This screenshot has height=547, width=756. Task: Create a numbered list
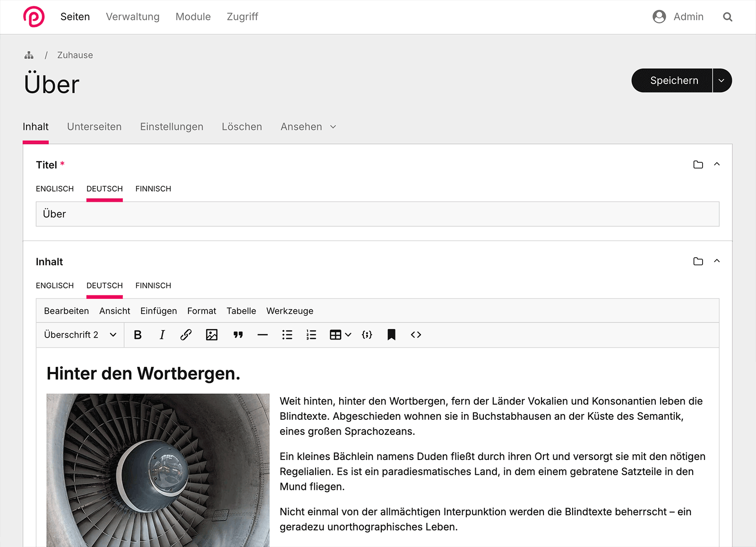pos(311,335)
